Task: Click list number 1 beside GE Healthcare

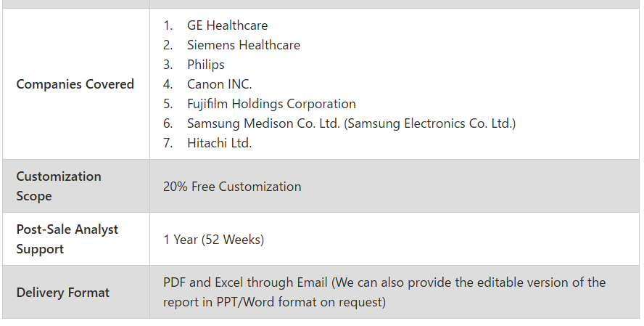Action: click(x=168, y=25)
